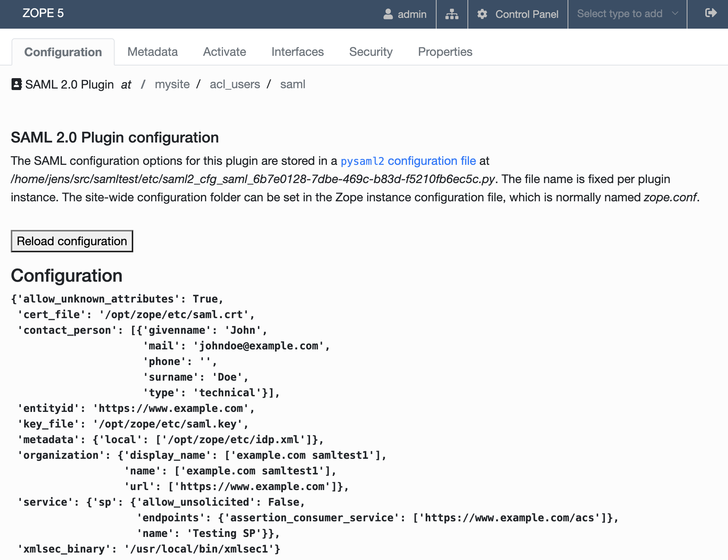Select the Configuration tab
The height and width of the screenshot is (560, 728).
pyautogui.click(x=63, y=52)
